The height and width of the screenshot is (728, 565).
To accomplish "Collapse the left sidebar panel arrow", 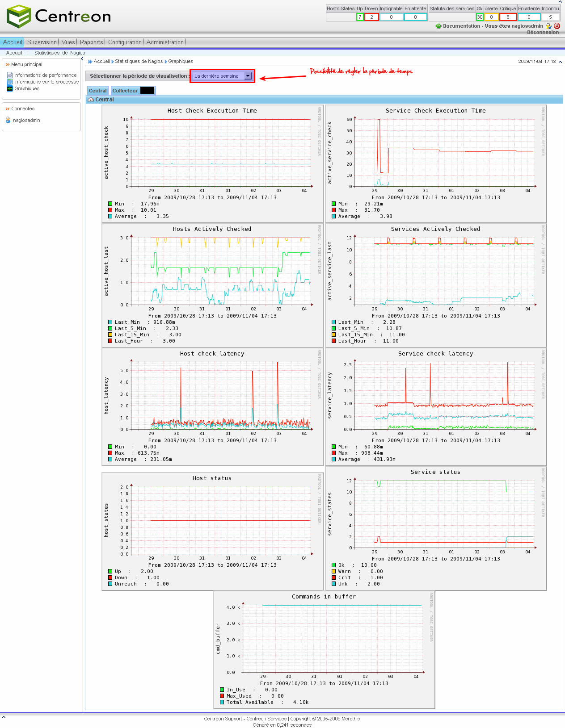I will click(82, 59).
